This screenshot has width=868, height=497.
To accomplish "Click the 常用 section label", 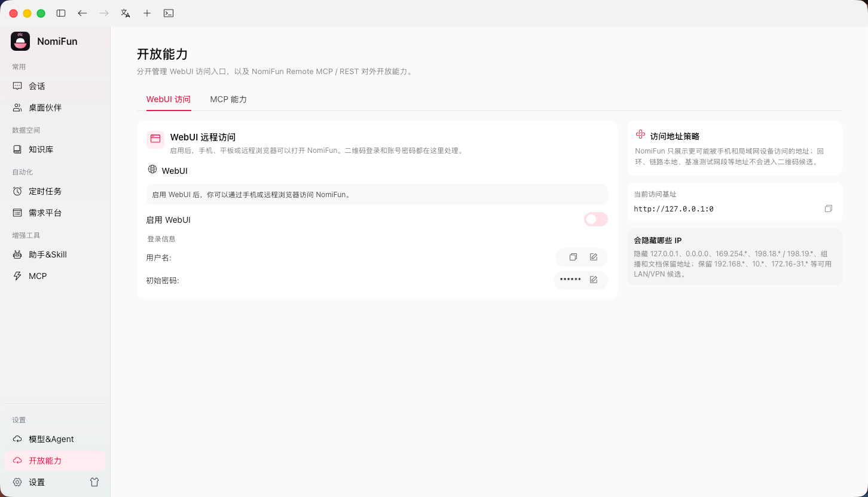I will 19,67.
